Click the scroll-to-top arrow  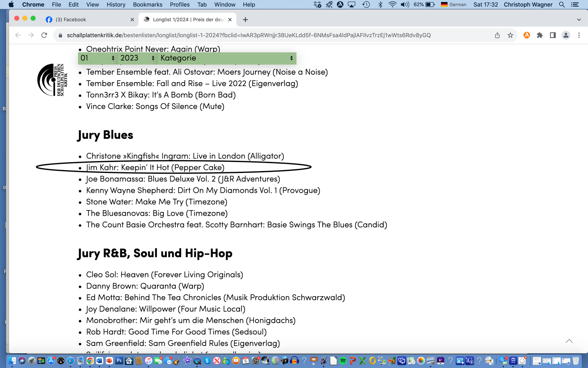coord(569,341)
